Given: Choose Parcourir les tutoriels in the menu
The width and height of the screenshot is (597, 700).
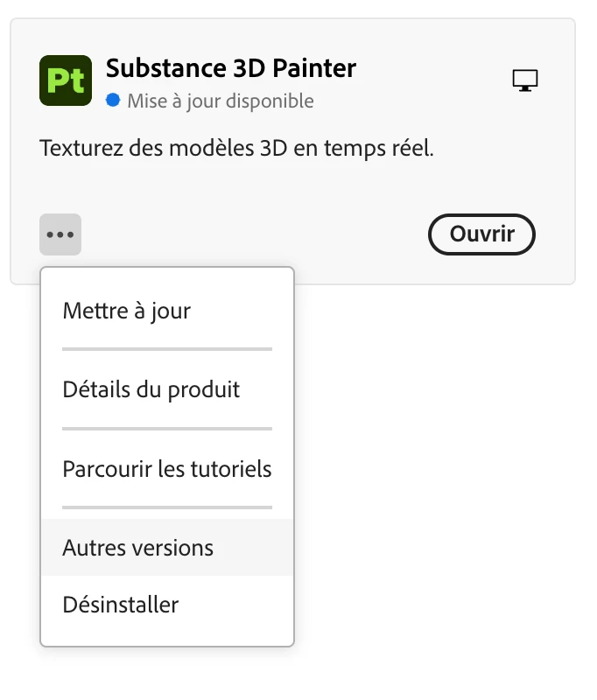Looking at the screenshot, I should (x=167, y=469).
